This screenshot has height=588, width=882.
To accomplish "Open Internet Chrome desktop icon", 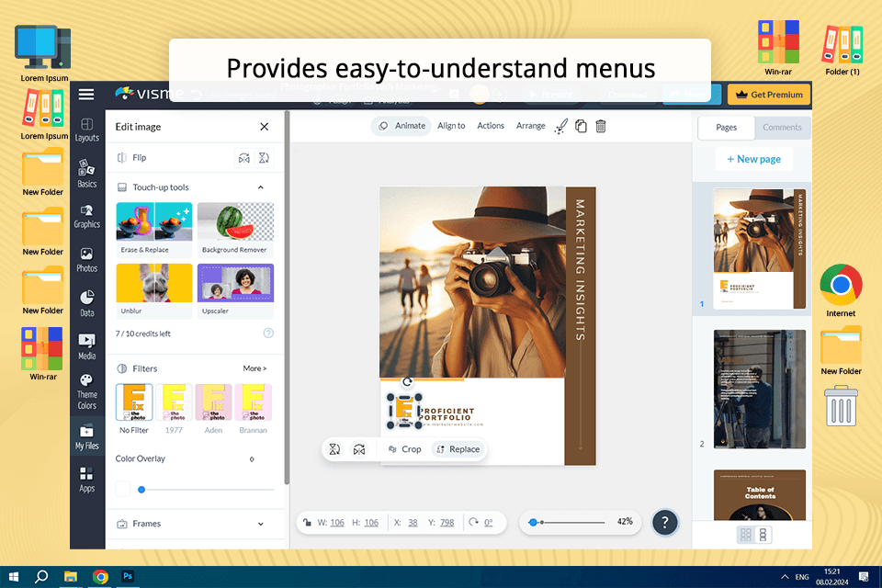I will tap(841, 291).
